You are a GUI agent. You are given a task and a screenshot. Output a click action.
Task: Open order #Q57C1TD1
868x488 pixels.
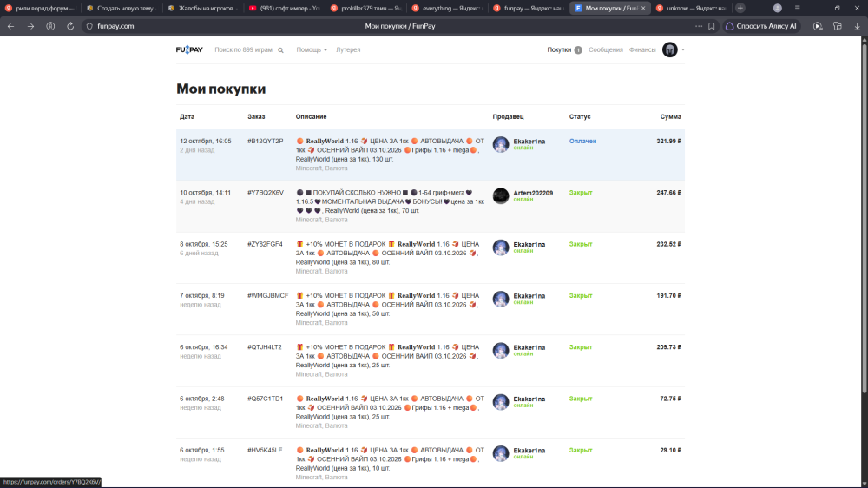(x=265, y=399)
